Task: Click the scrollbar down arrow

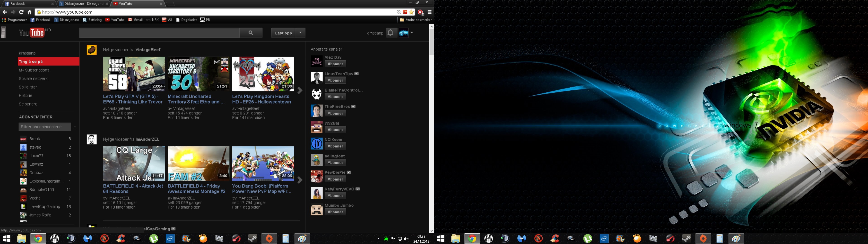Action: click(431, 231)
